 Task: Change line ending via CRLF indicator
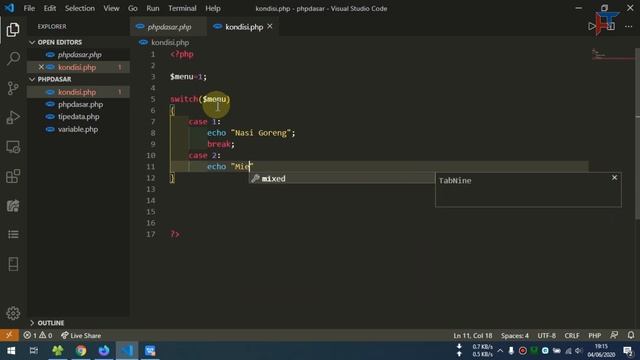tap(571, 336)
